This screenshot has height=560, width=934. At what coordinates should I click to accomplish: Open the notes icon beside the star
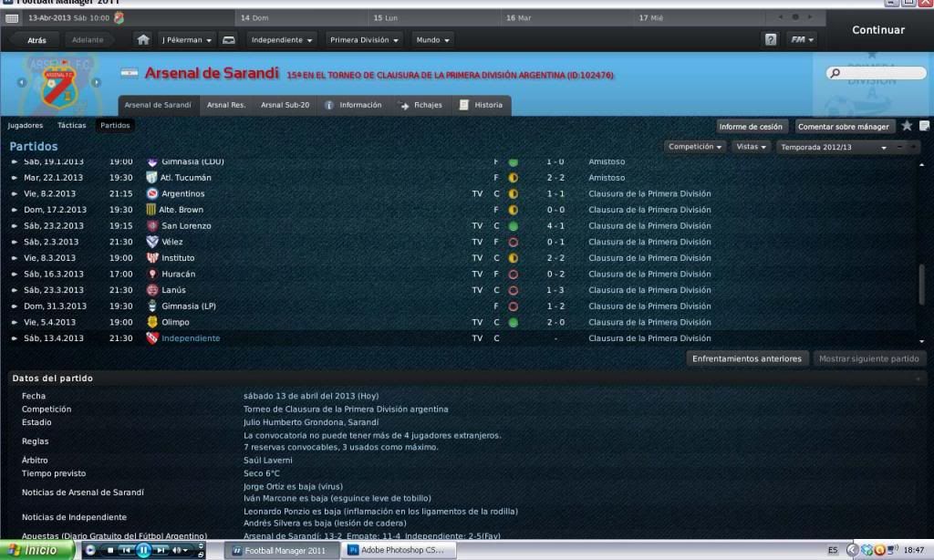925,126
